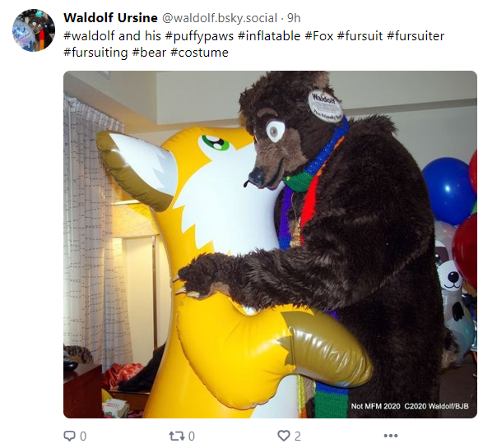Open the #Fox hashtag
483x448 pixels.
[318, 36]
